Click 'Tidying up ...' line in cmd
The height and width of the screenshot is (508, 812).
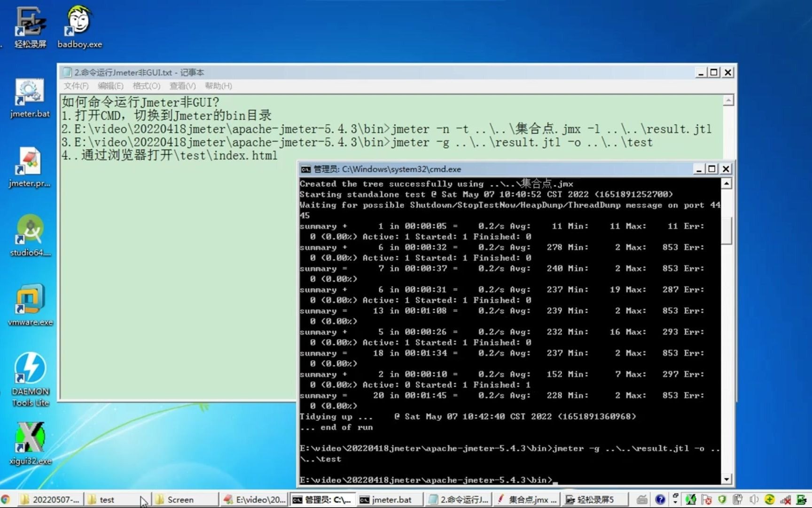[468, 417]
